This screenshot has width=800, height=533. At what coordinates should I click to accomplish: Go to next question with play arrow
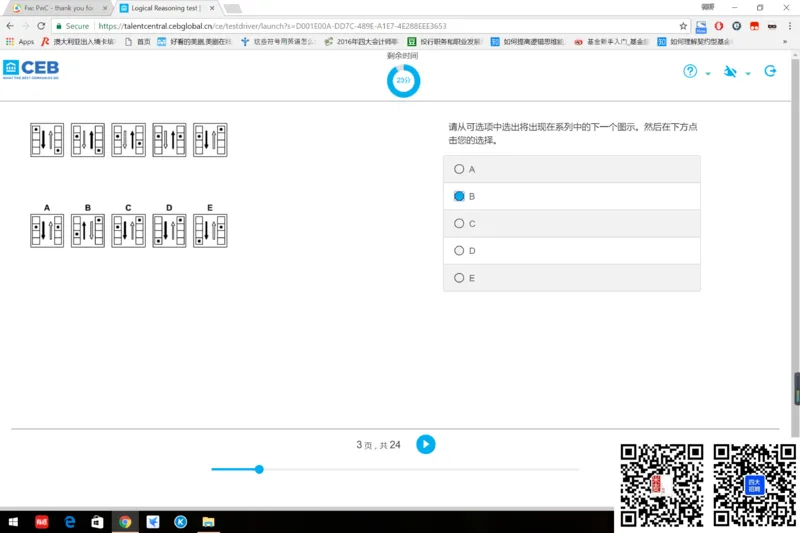pyautogui.click(x=426, y=444)
